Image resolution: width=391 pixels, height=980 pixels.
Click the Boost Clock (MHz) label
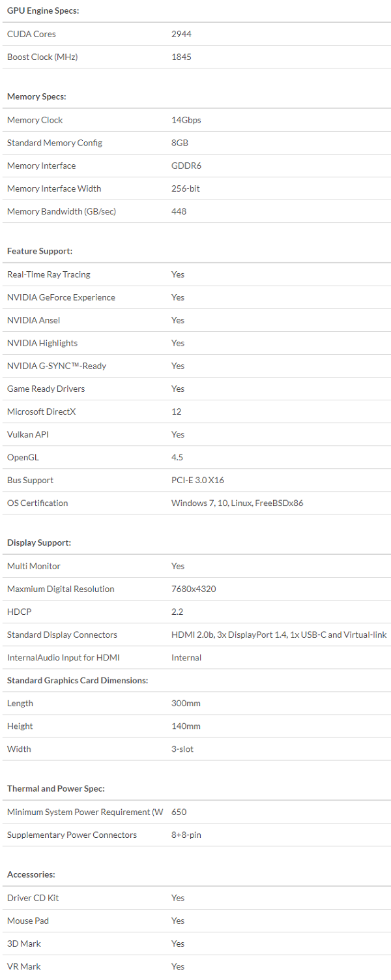42,57
